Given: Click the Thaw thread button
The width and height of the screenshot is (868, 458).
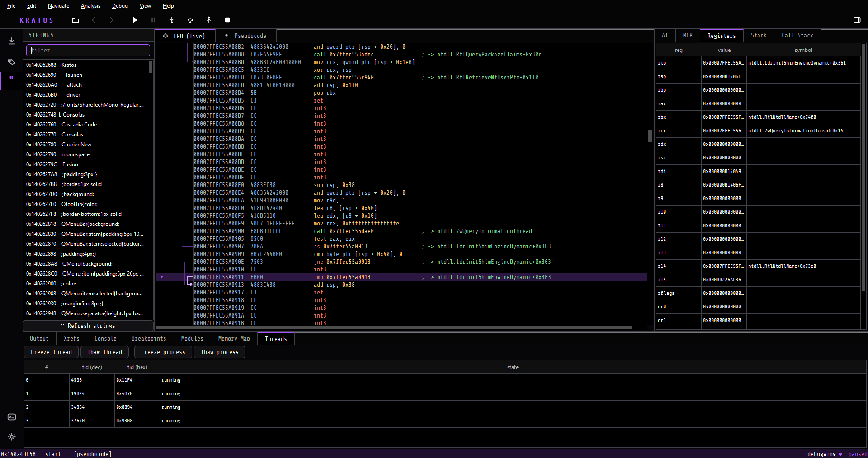Looking at the screenshot, I should point(104,352).
